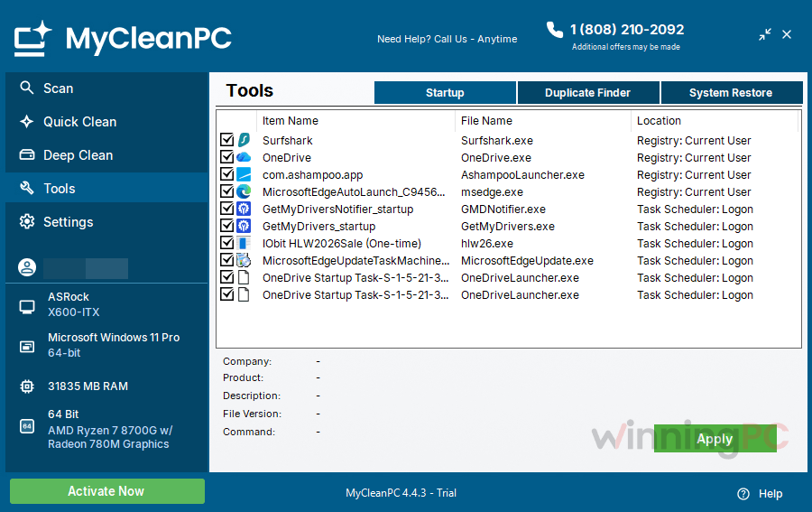Click the Deep Clean drive icon
This screenshot has width=812, height=512.
(26, 155)
